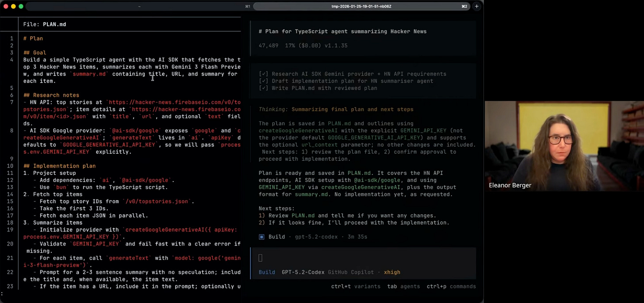Image resolution: width=644 pixels, height=303 pixels.
Task: Click the 'File: PLAN.md' header in pager
Action: [x=45, y=24]
